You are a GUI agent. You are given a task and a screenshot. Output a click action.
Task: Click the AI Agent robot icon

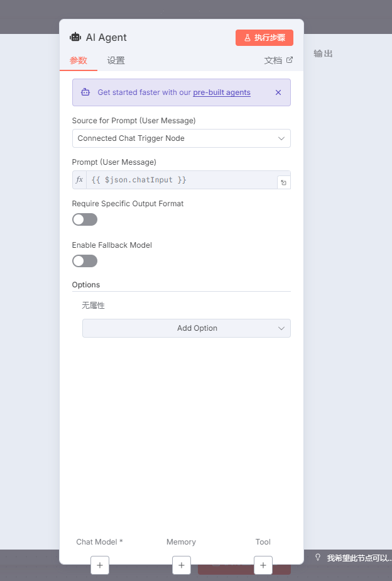click(x=75, y=37)
